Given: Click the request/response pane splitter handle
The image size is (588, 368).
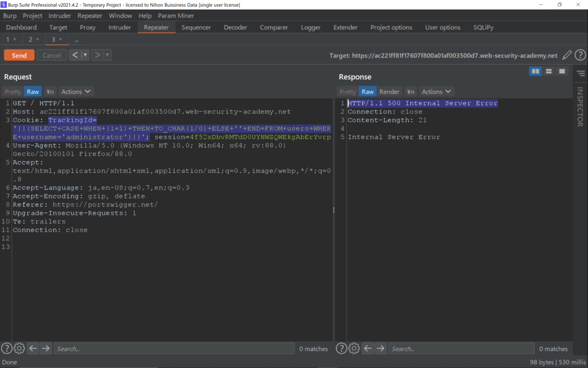Looking at the screenshot, I should (x=334, y=210).
